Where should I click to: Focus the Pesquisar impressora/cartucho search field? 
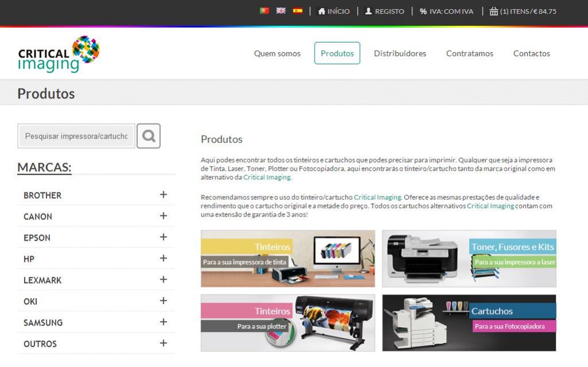[76, 136]
